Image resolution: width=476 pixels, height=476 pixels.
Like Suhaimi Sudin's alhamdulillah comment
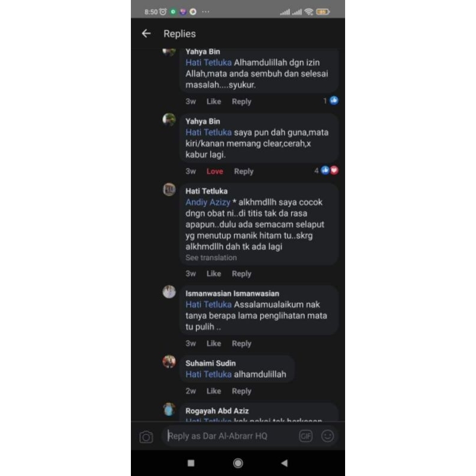pos(214,391)
